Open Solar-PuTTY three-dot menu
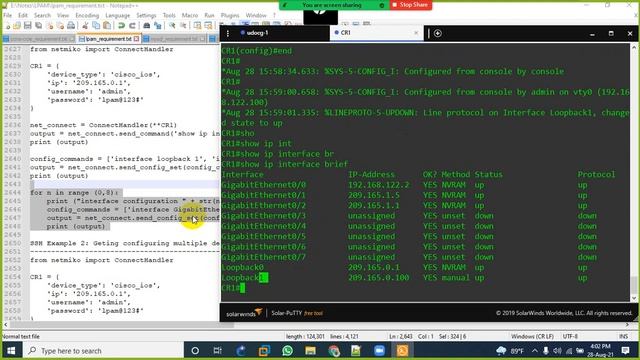The width and height of the screenshot is (640, 360). [x=228, y=33]
